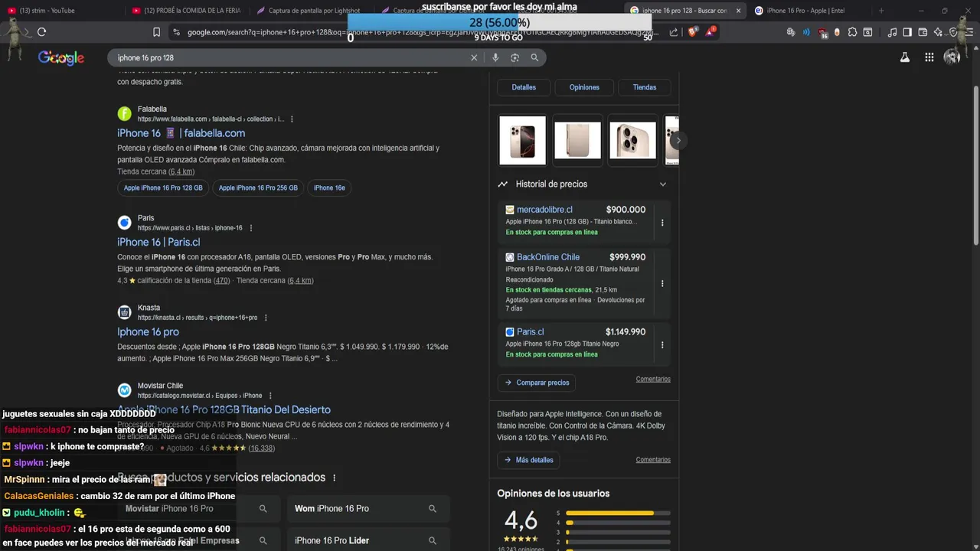Search related 'iPhone 16 Pro Lider'
Screen dimensions: 980x551
click(367, 540)
